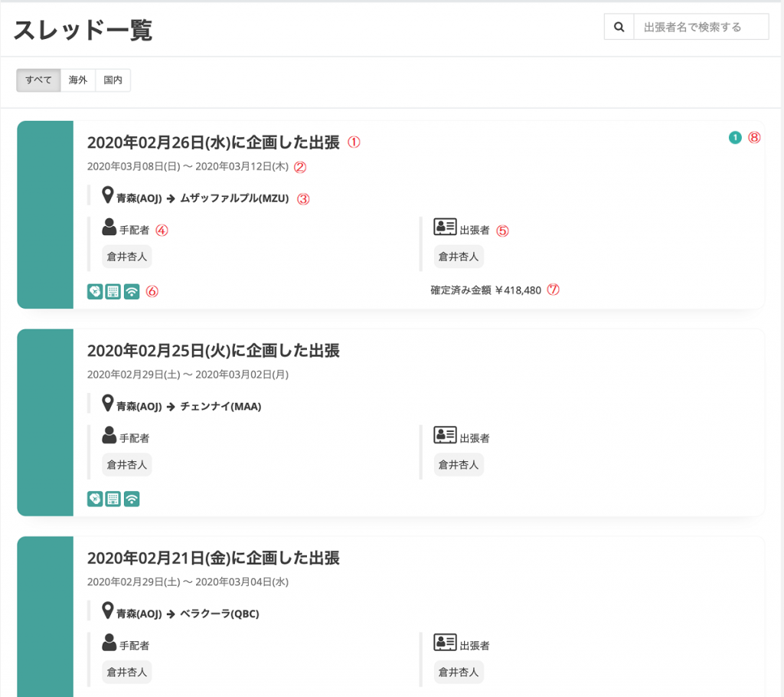Screen dimensions: 784x697
Task: Focus the 出張者名で検索する search field
Action: click(701, 27)
